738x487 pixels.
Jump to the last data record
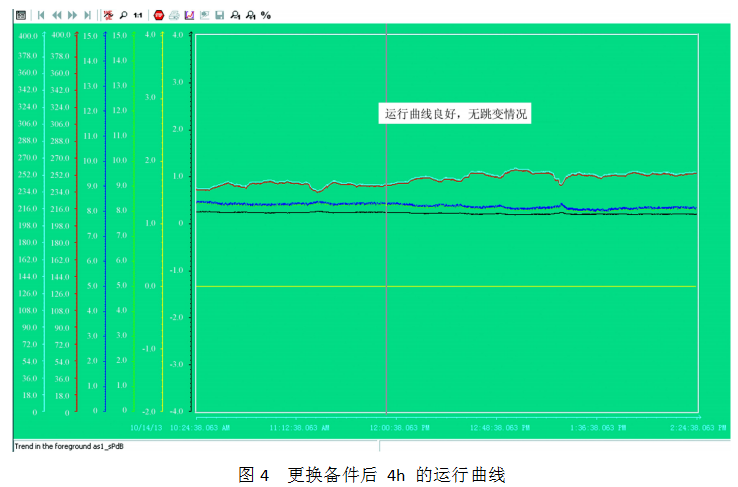[88, 16]
